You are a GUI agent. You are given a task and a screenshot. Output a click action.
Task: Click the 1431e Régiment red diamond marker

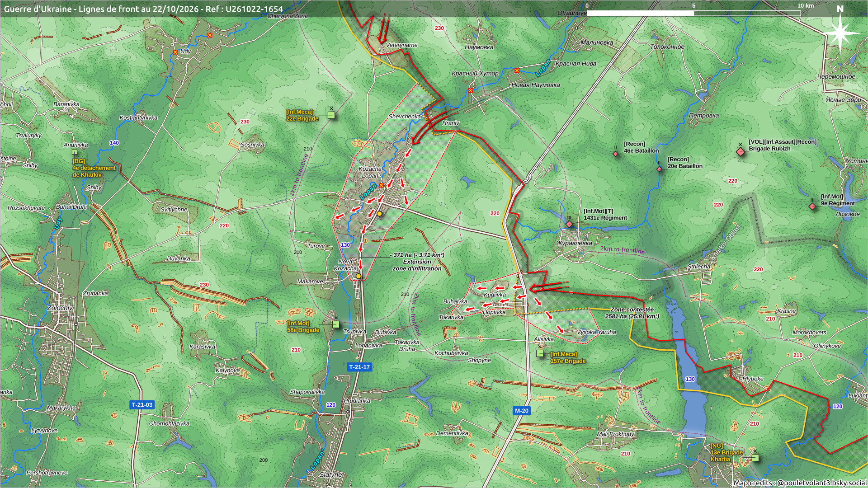click(x=569, y=224)
